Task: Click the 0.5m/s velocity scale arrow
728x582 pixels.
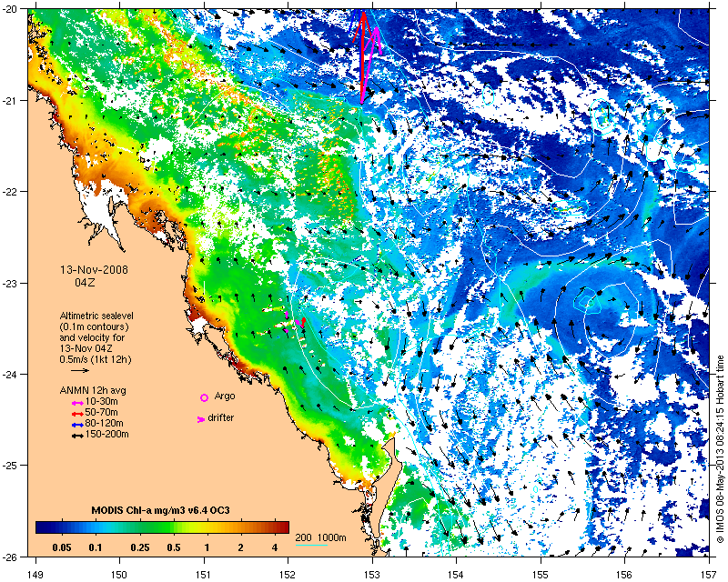Action: pyautogui.click(x=80, y=370)
